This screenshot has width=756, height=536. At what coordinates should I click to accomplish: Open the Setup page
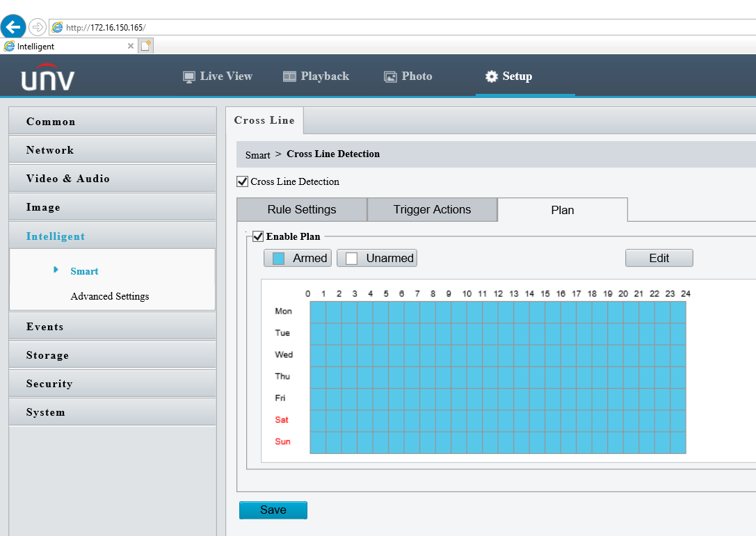pyautogui.click(x=508, y=76)
